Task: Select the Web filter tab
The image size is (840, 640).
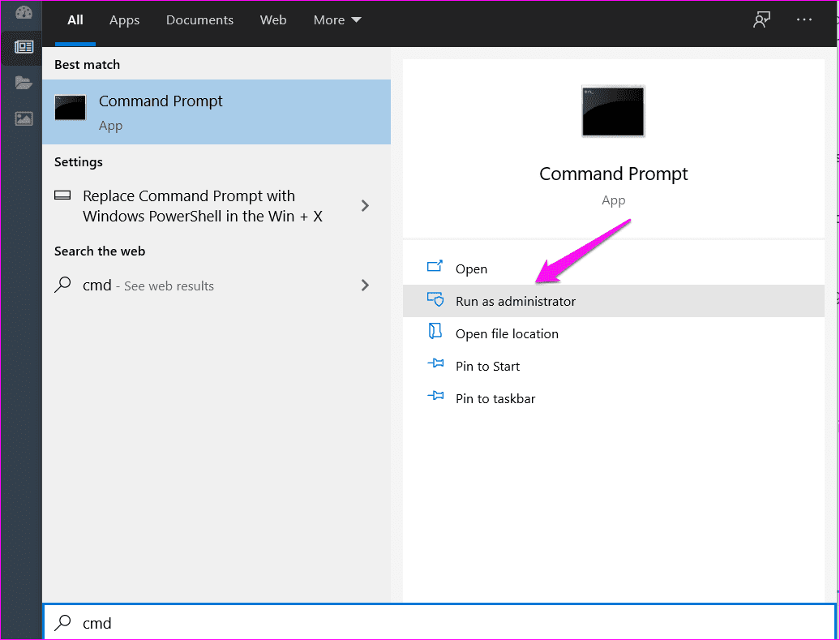Action: pos(273,19)
